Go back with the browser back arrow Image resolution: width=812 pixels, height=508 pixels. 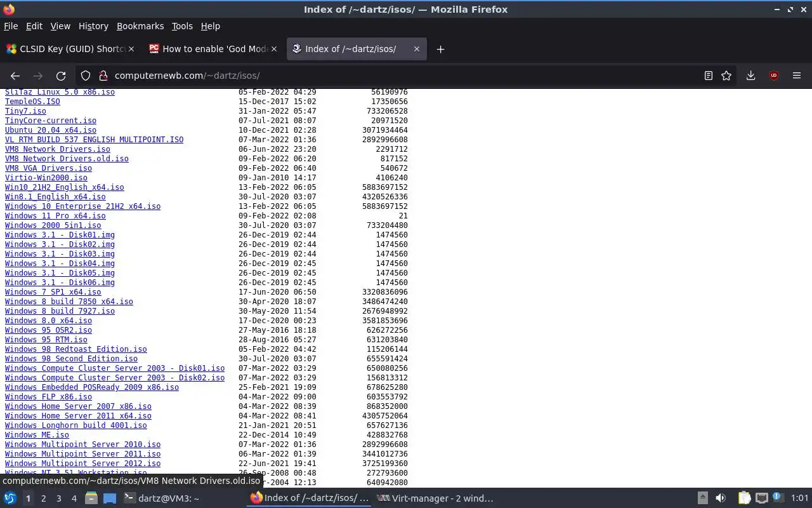click(15, 76)
